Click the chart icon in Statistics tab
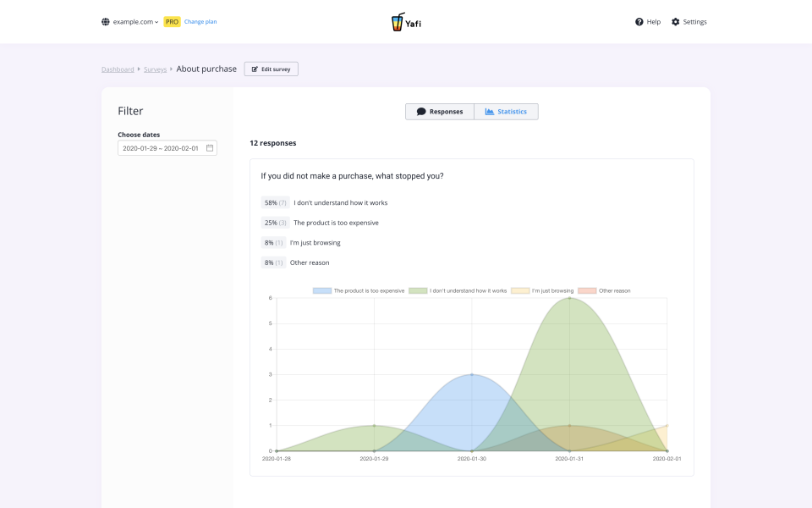Screen dimensions: 812x508 point(490,112)
